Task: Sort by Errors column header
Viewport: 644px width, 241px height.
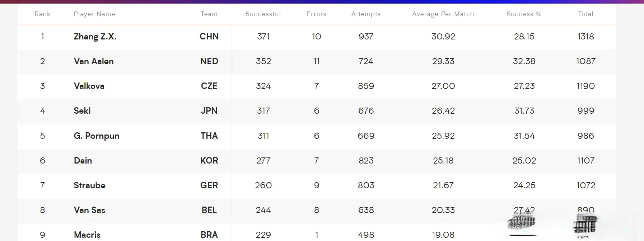Action: click(316, 14)
